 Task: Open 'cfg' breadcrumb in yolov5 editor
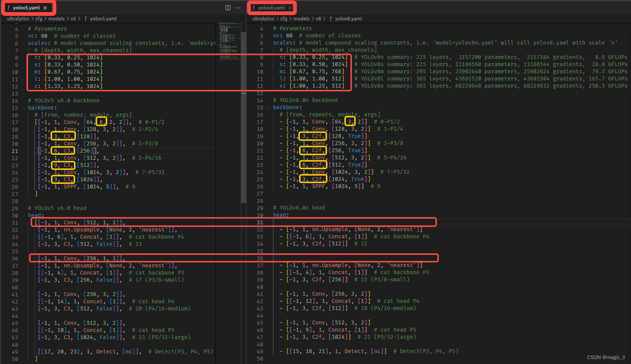39,19
